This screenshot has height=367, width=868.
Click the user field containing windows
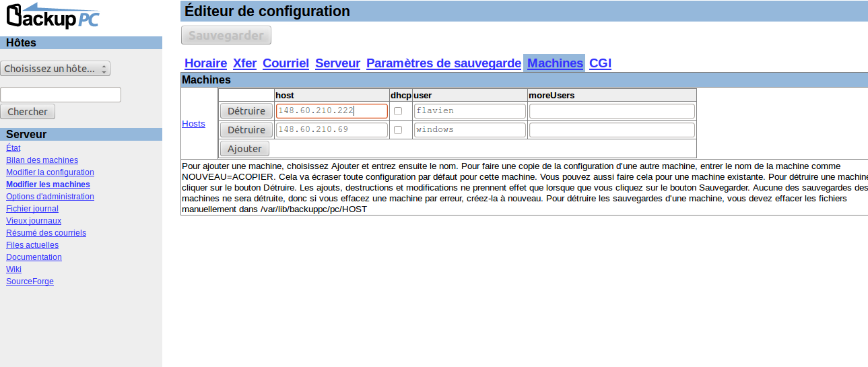pyautogui.click(x=469, y=130)
